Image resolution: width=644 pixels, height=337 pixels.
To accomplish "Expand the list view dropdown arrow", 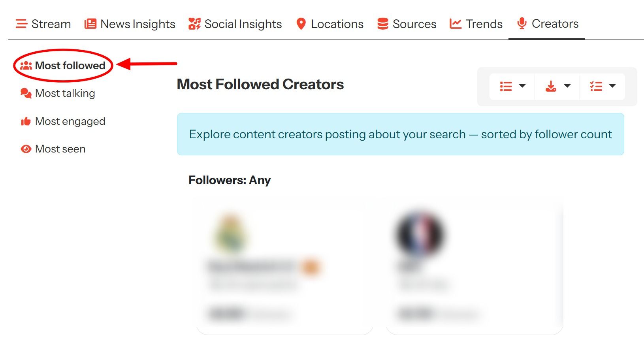I will click(x=522, y=86).
